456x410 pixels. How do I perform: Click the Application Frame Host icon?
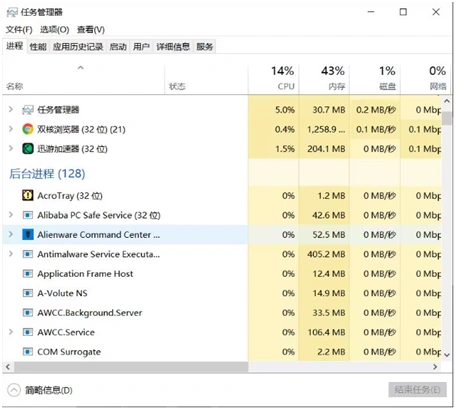pos(28,274)
